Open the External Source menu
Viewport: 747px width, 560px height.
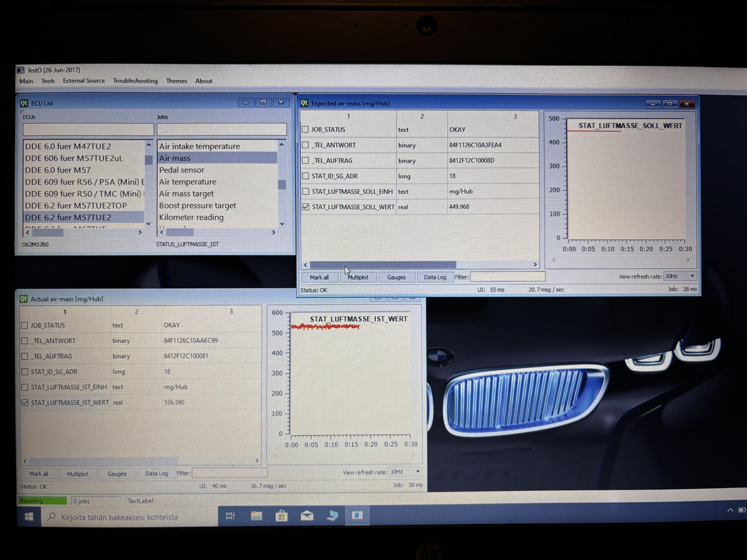(x=83, y=80)
